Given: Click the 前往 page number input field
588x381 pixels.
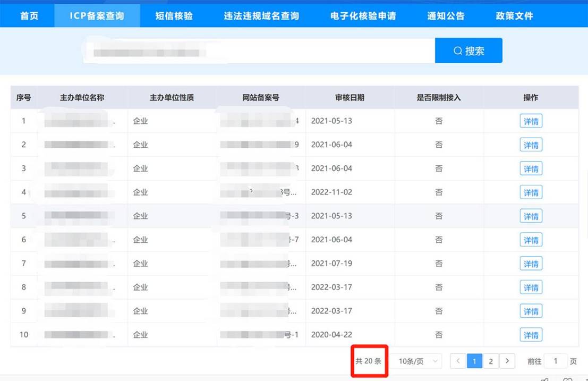Looking at the screenshot, I should 556,361.
